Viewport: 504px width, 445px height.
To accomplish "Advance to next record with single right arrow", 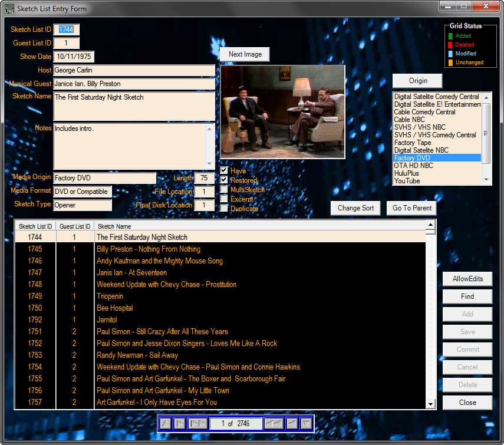I will click(179, 423).
